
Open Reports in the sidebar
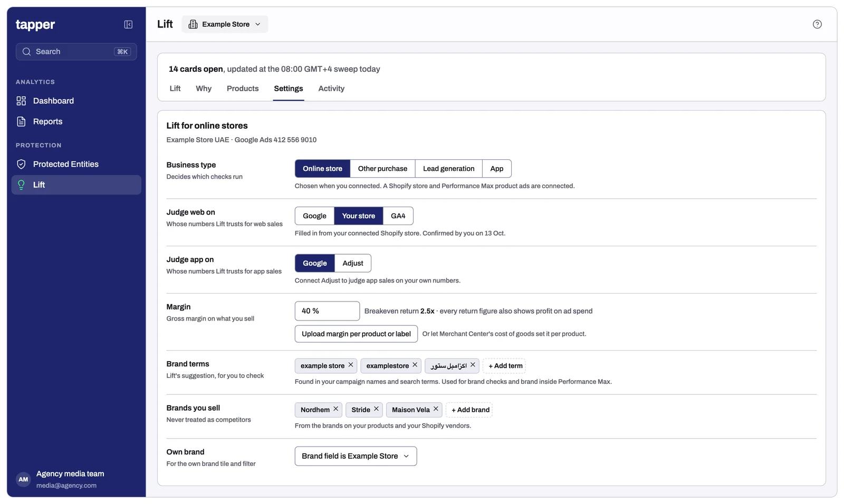point(76,121)
